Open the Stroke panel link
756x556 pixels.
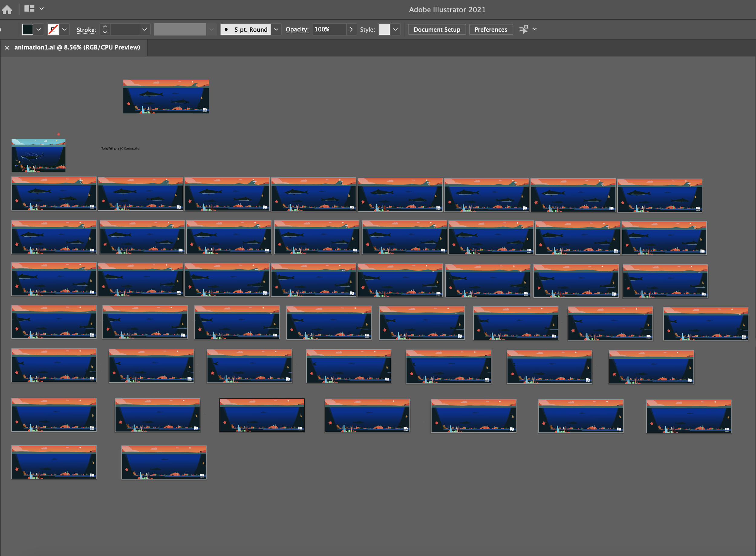[86, 30]
